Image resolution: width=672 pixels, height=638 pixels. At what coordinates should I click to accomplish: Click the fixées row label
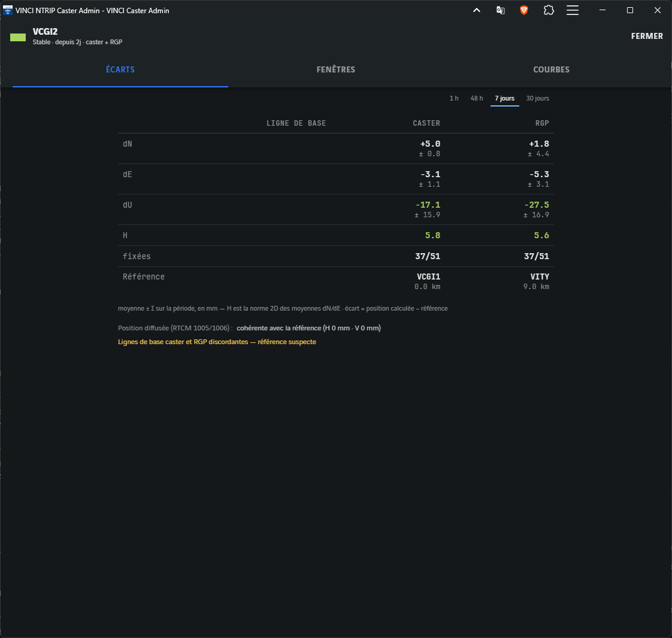(x=137, y=256)
